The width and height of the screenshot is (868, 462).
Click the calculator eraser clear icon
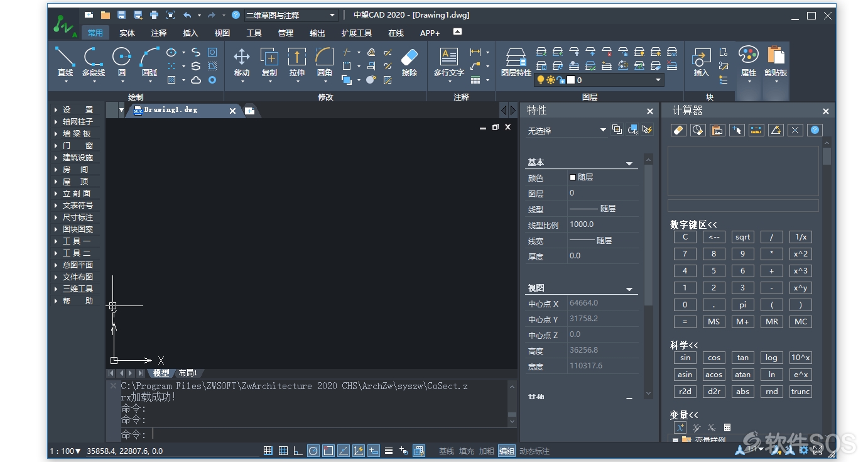click(x=678, y=130)
